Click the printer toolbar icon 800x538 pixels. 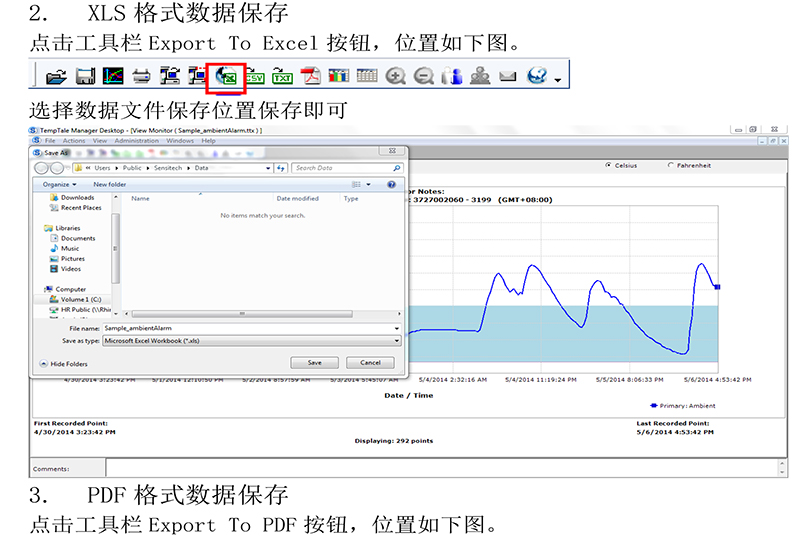[142, 76]
